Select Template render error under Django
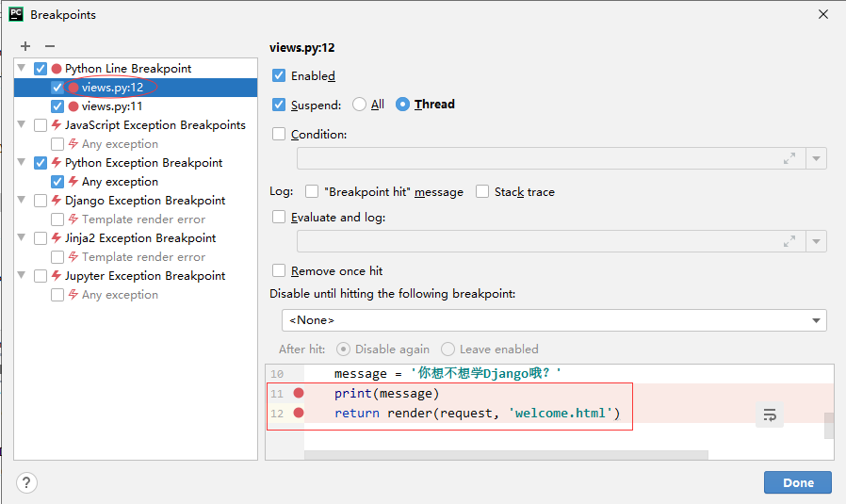This screenshot has width=846, height=504. tap(143, 219)
